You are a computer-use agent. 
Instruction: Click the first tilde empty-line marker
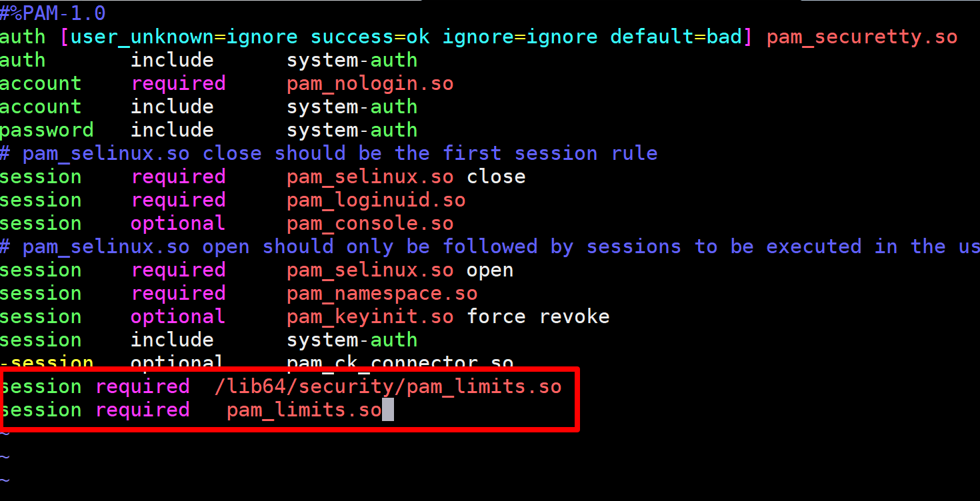click(x=5, y=433)
